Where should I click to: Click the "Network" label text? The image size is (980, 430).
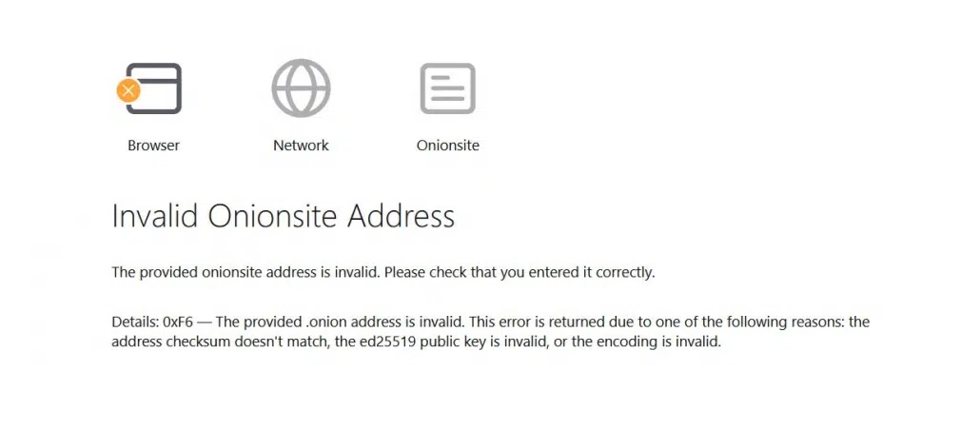(x=301, y=146)
